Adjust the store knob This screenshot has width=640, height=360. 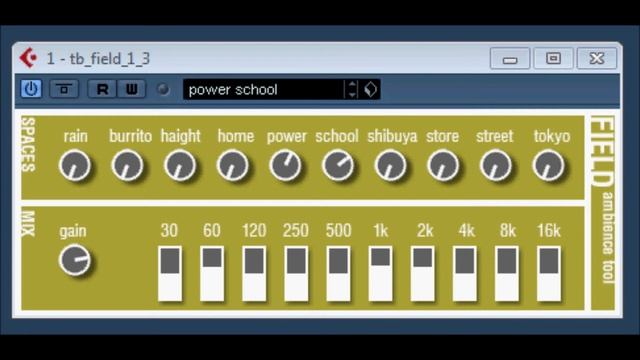tap(443, 165)
